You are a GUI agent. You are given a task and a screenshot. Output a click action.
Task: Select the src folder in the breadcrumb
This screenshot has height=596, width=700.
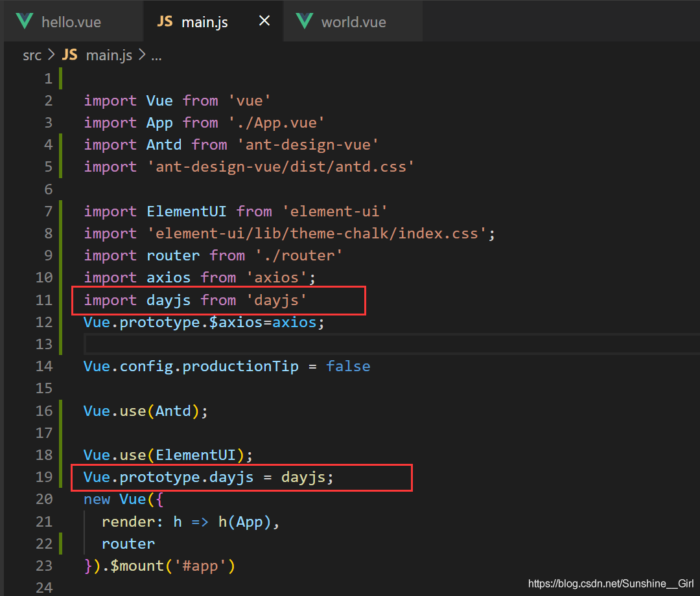[32, 55]
